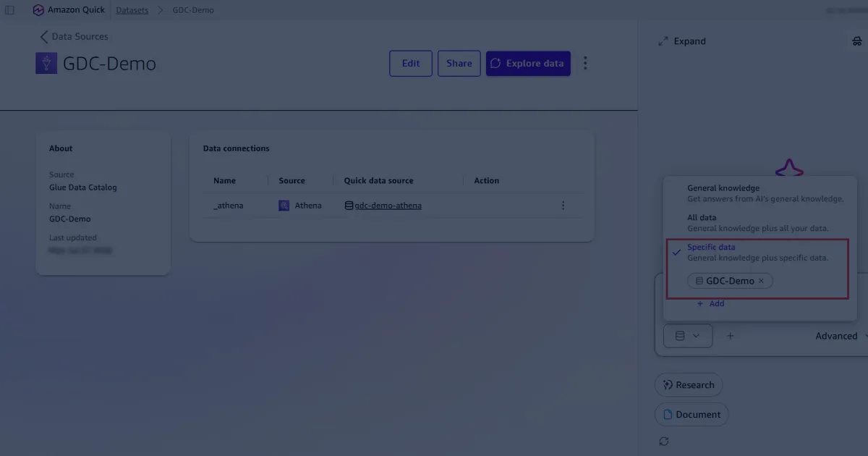Click the refresh icon below Document
Viewport: 868px width, 456px height.
664,442
